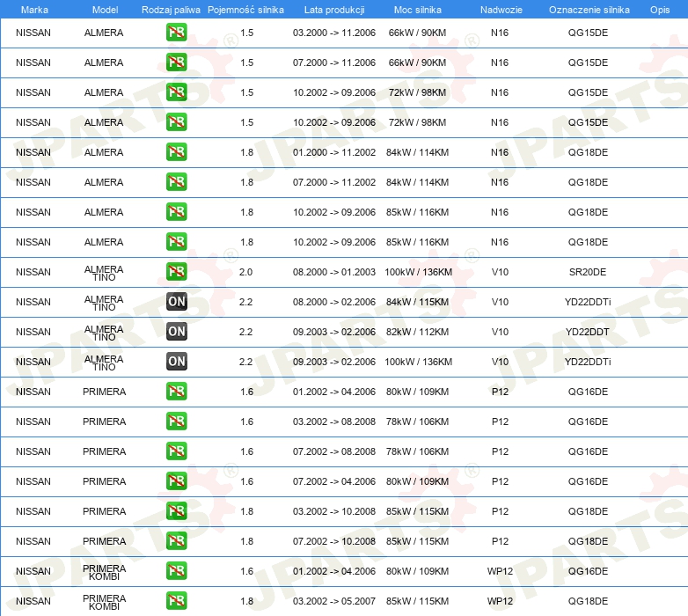Viewport: 688px width, 616px height.
Task: Click V10 body cell in the 84kW / 115KM row
Action: pyautogui.click(x=500, y=302)
